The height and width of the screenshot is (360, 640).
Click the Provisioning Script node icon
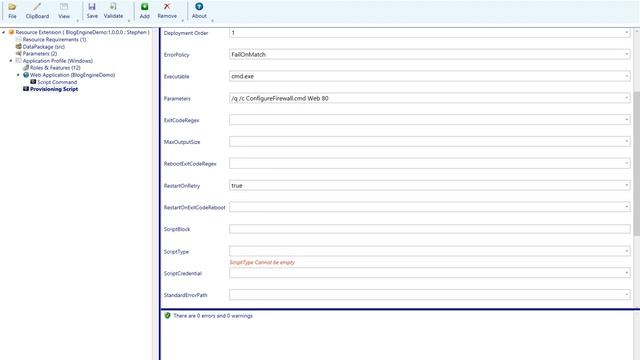coord(26,89)
